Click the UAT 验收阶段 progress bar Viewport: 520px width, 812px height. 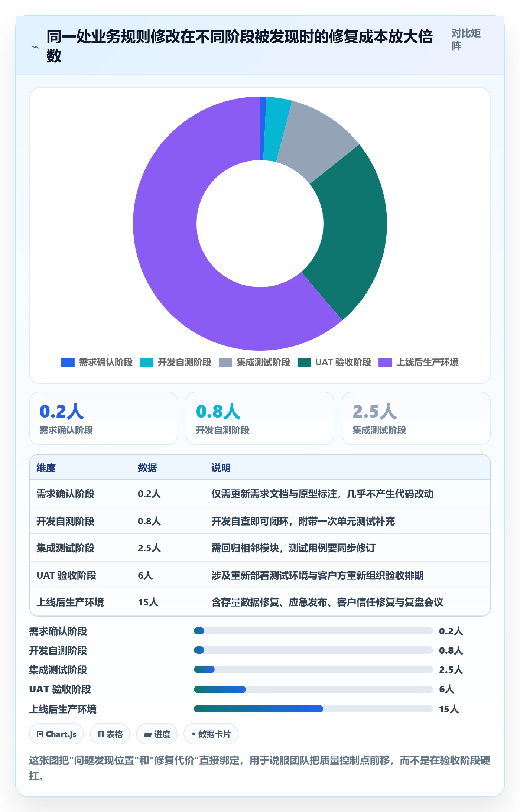tap(313, 689)
